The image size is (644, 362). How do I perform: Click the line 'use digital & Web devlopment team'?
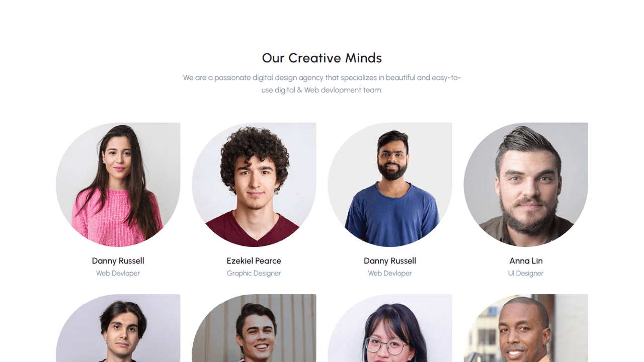coord(322,90)
